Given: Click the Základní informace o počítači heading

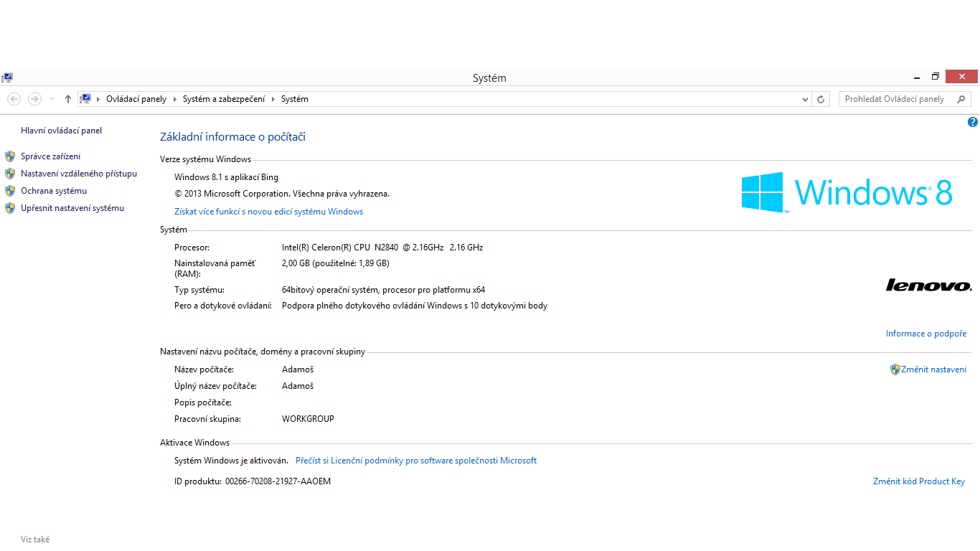Looking at the screenshot, I should click(x=233, y=137).
